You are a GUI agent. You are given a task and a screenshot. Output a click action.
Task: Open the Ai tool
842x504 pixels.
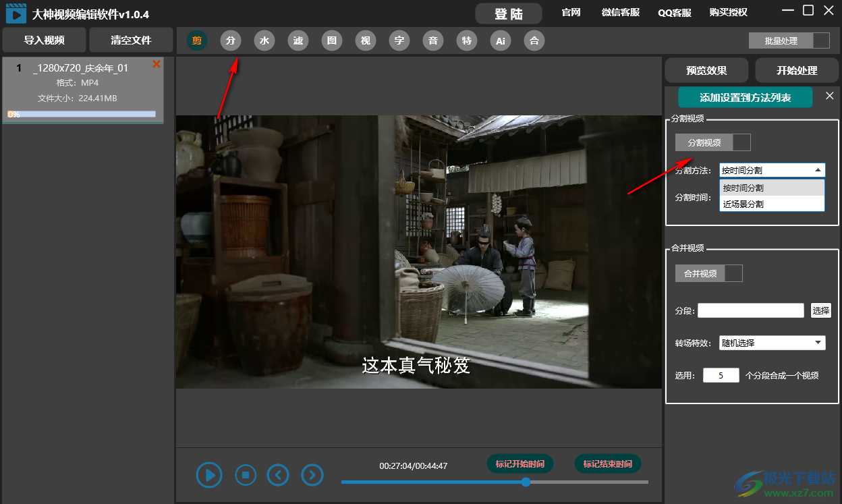501,40
